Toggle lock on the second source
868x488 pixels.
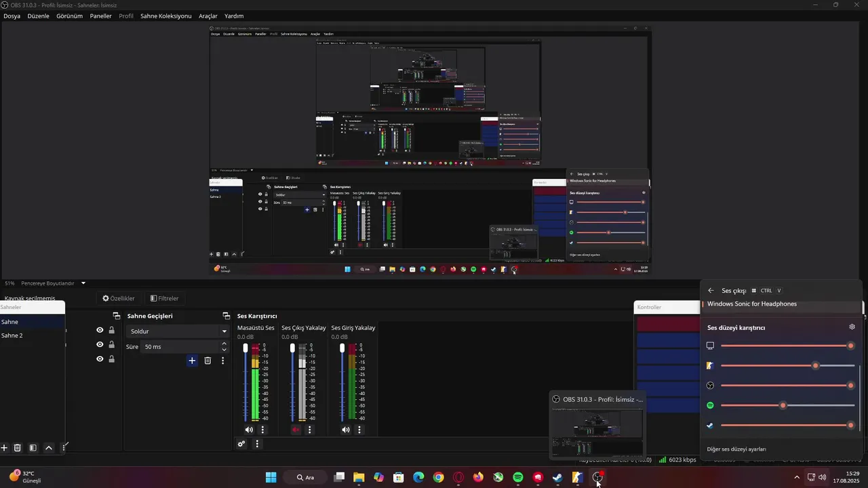coord(111,344)
